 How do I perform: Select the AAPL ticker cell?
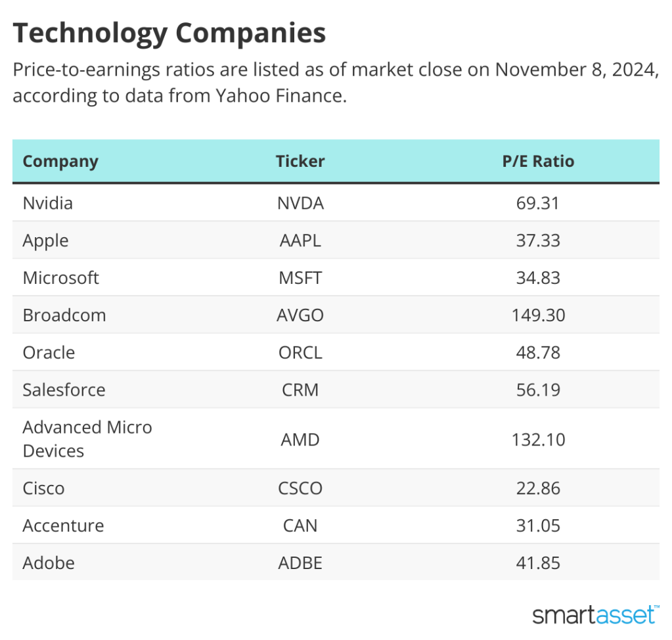point(300,240)
